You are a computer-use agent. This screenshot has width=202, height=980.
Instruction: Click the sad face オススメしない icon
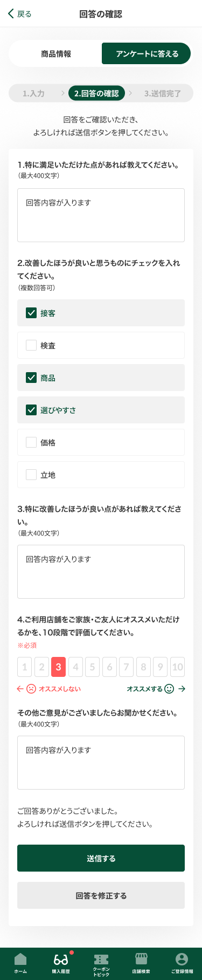tap(31, 689)
